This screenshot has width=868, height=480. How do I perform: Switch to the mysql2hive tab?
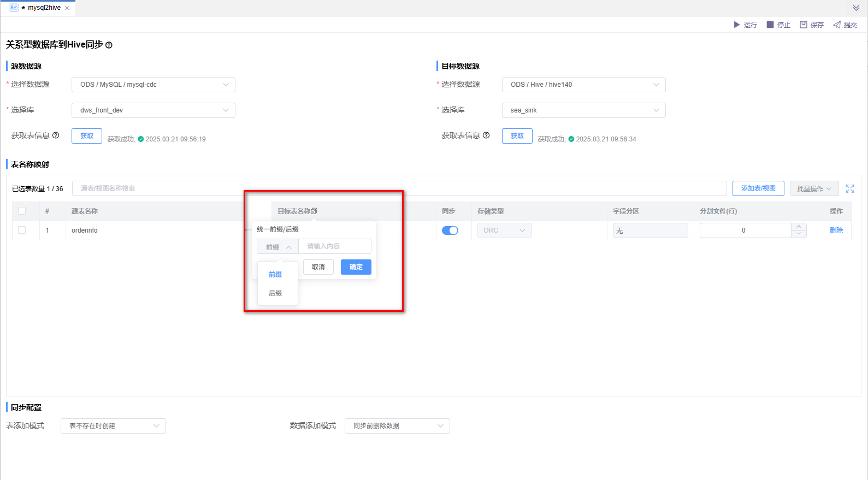tap(44, 8)
